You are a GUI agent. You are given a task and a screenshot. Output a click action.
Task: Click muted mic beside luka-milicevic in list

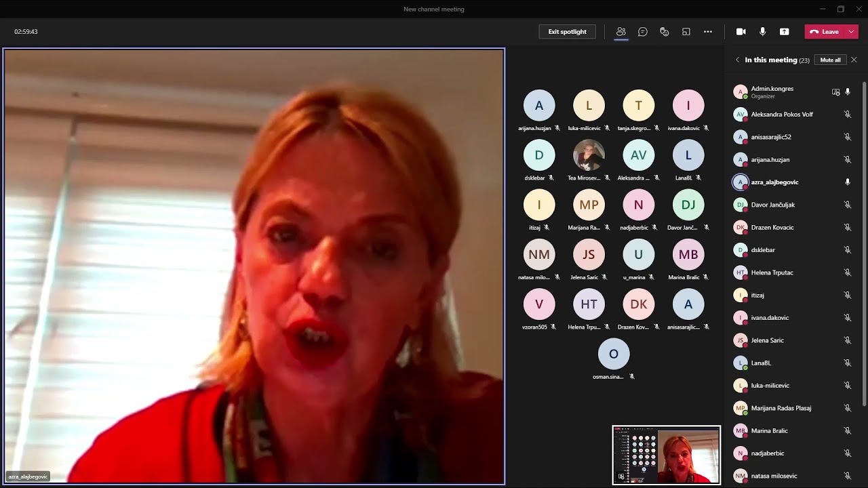848,386
